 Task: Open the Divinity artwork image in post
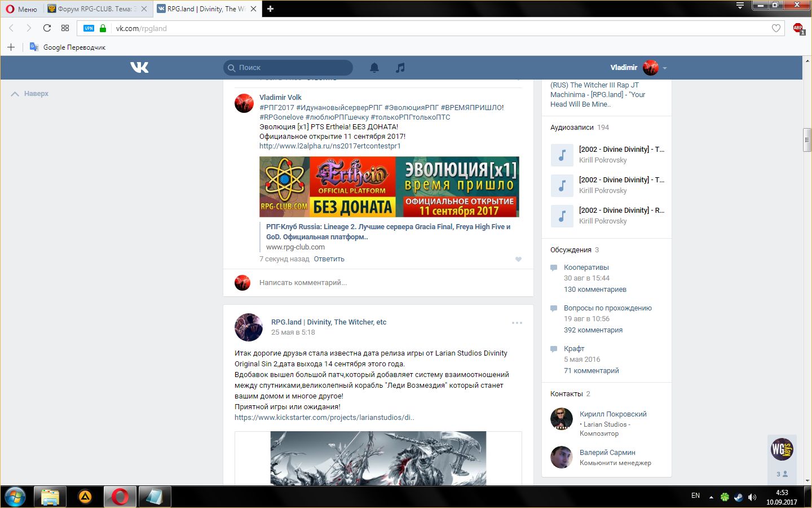coord(378,458)
